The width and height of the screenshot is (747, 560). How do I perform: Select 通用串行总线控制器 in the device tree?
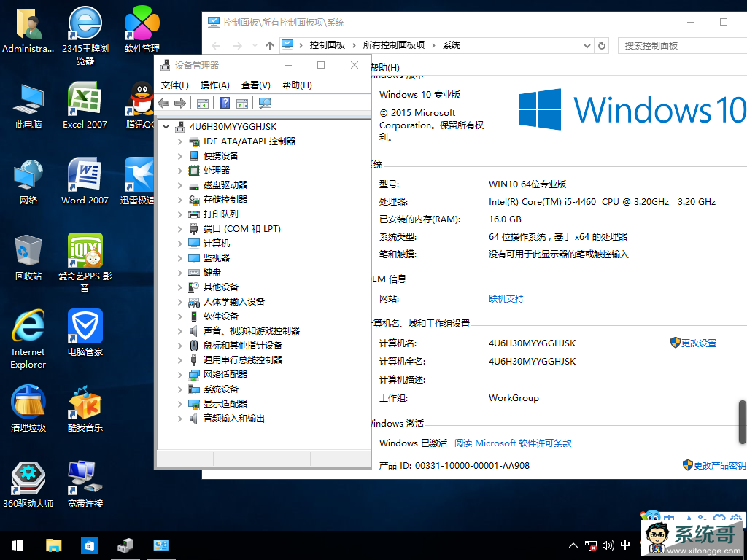[242, 360]
